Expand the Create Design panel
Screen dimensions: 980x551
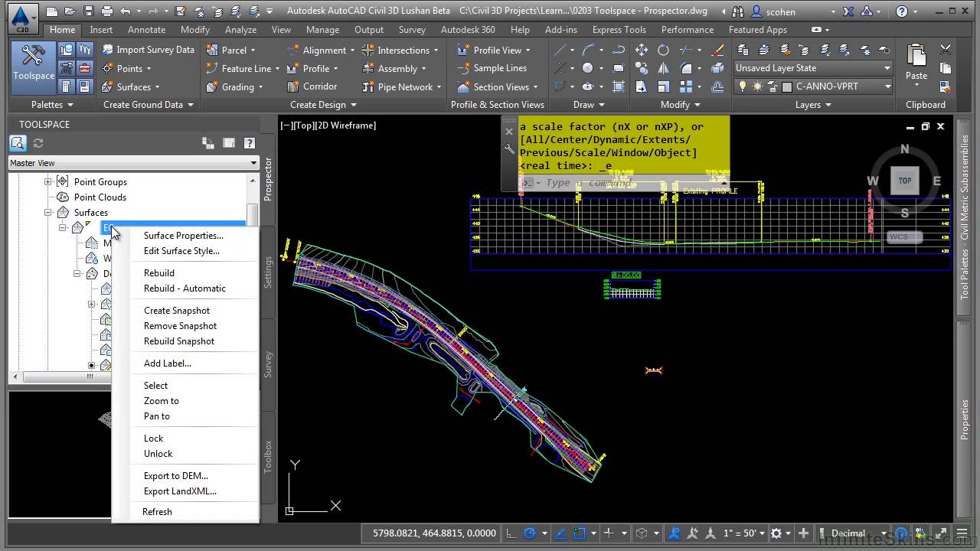point(323,105)
